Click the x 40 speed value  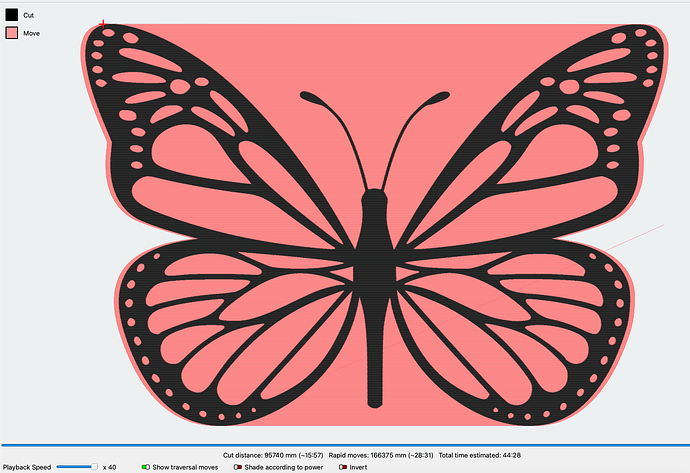tap(110, 466)
